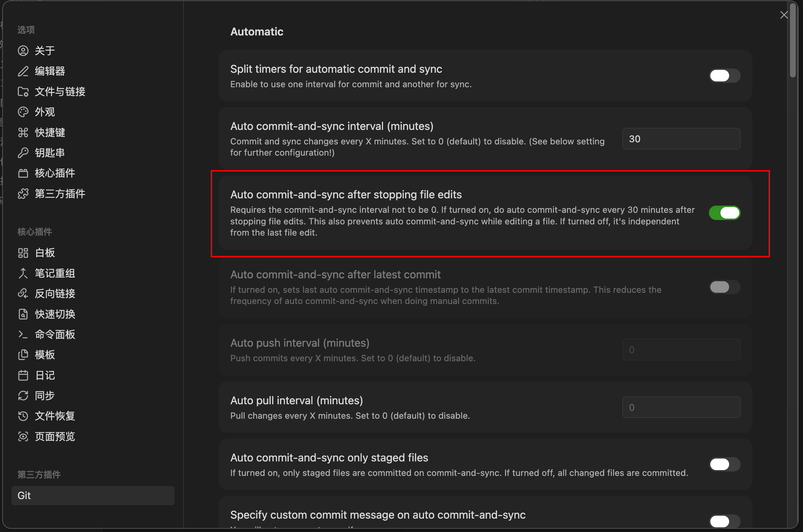
Task: Enable Auto commit-and-sync only staged files
Action: coord(724,464)
